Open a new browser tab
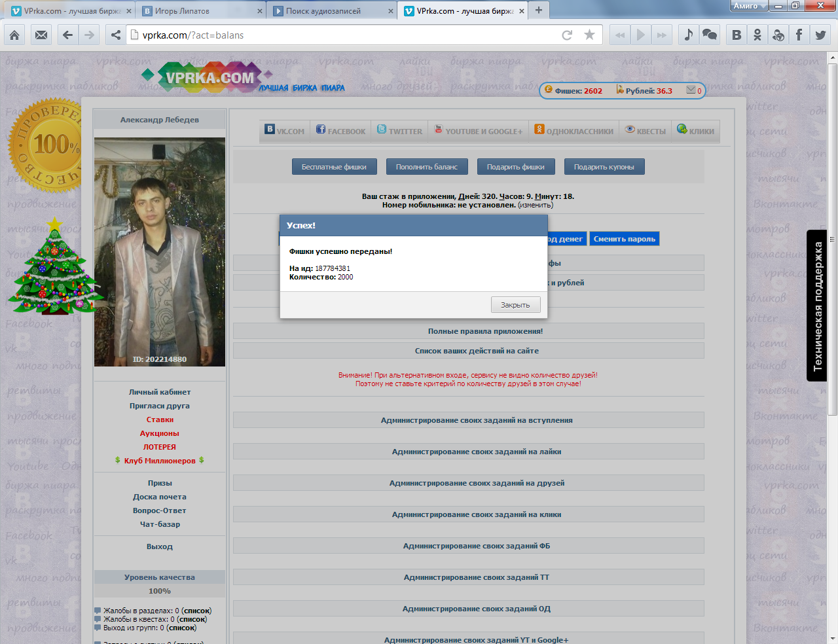This screenshot has height=644, width=838. pyautogui.click(x=539, y=10)
